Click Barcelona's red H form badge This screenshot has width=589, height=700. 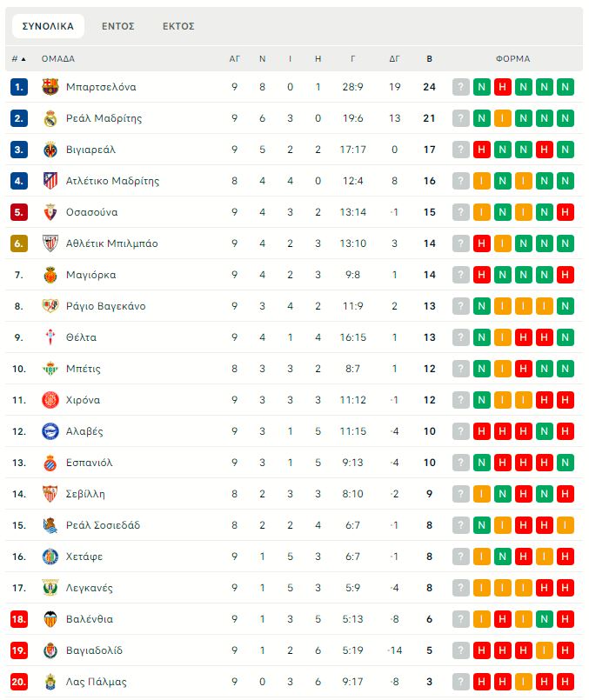pos(503,87)
